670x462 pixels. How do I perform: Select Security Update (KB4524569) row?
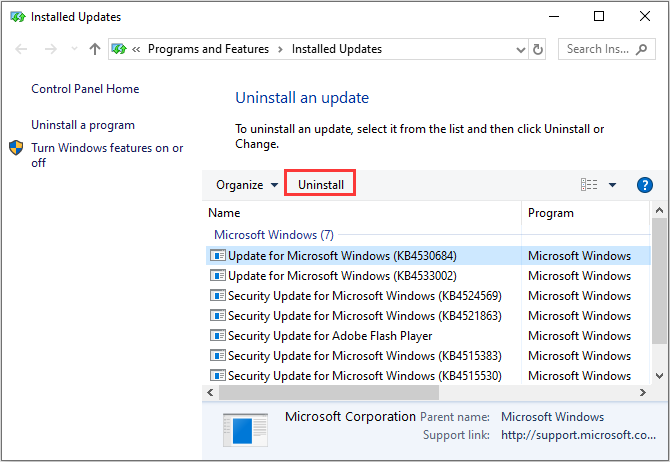428,296
